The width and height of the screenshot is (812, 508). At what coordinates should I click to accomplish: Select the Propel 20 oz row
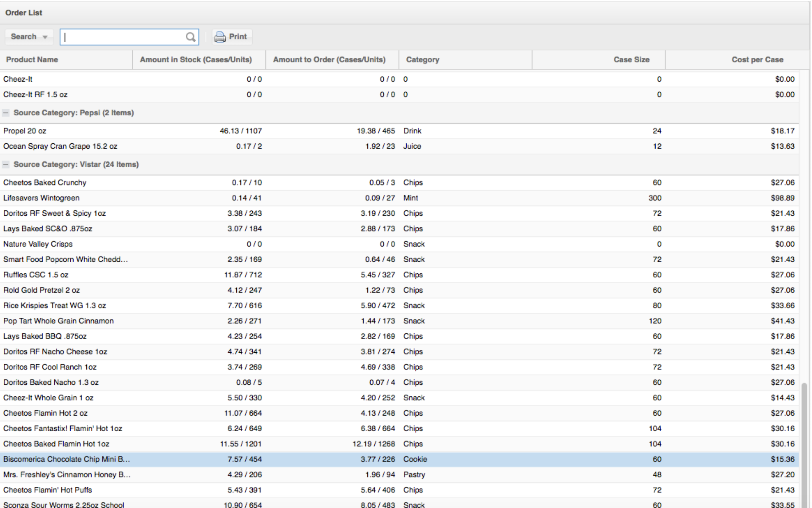click(x=399, y=131)
